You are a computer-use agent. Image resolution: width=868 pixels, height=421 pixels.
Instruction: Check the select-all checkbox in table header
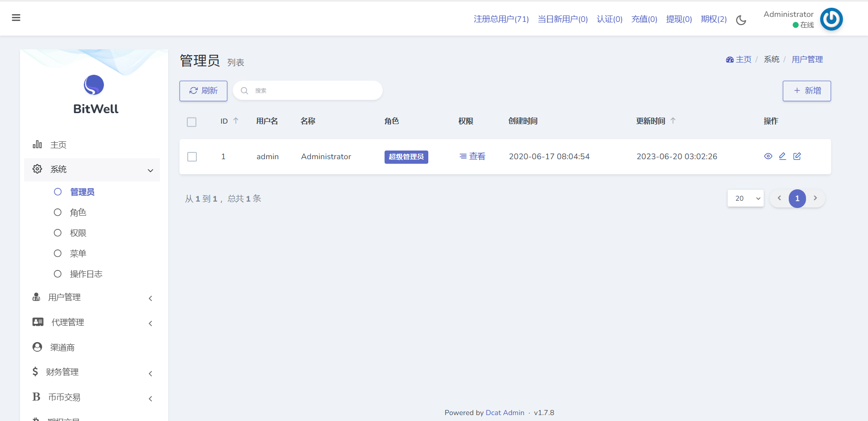(x=192, y=122)
